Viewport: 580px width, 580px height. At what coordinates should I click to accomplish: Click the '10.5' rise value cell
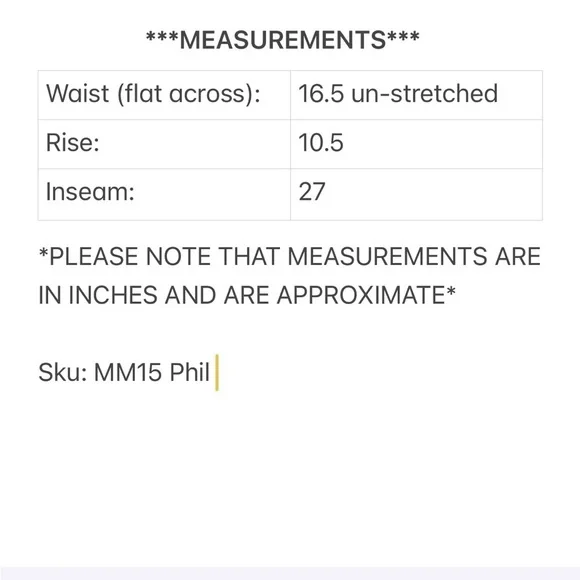click(x=417, y=144)
